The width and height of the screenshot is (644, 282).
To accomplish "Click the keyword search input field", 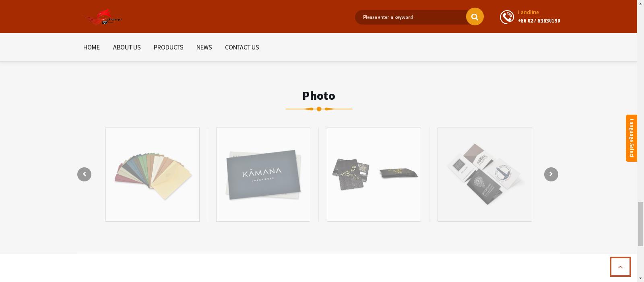I will (411, 17).
